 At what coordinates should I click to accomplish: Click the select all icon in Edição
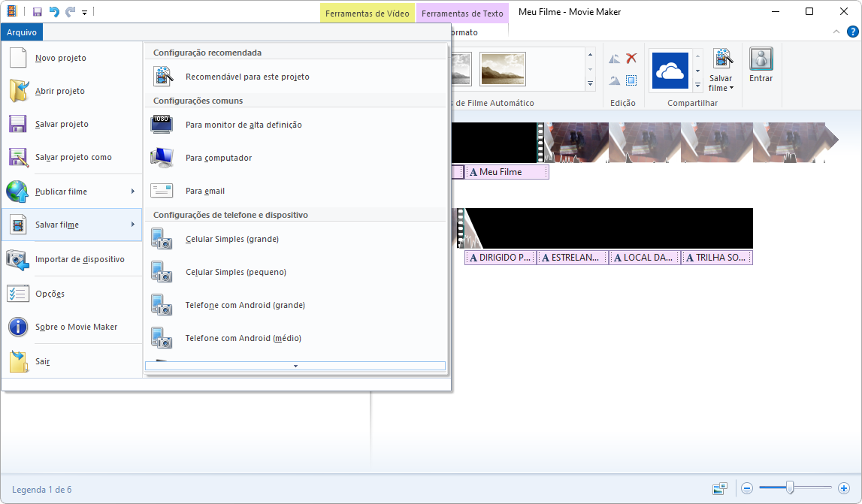pos(631,80)
